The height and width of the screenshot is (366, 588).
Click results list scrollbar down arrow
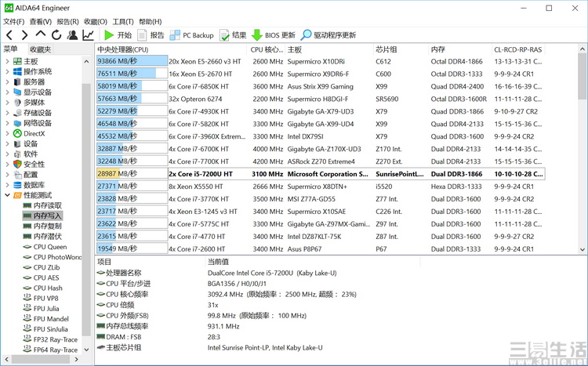[x=583, y=249]
